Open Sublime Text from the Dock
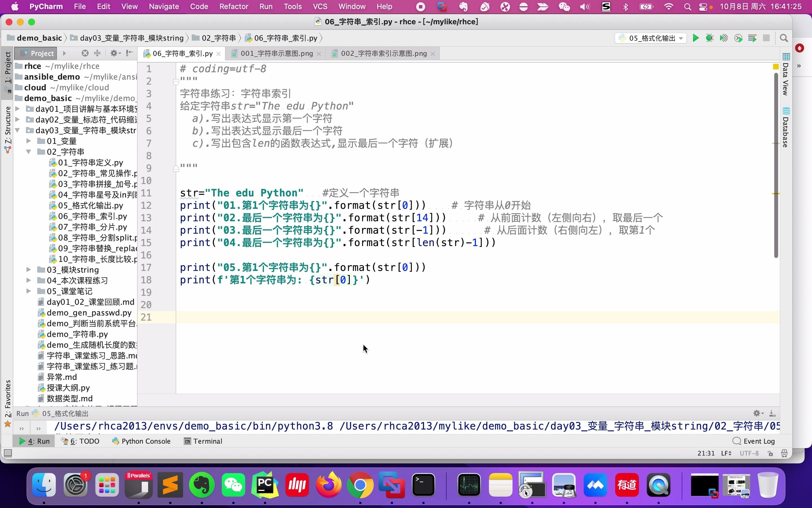Screen dimensions: 812x508 click(x=170, y=485)
